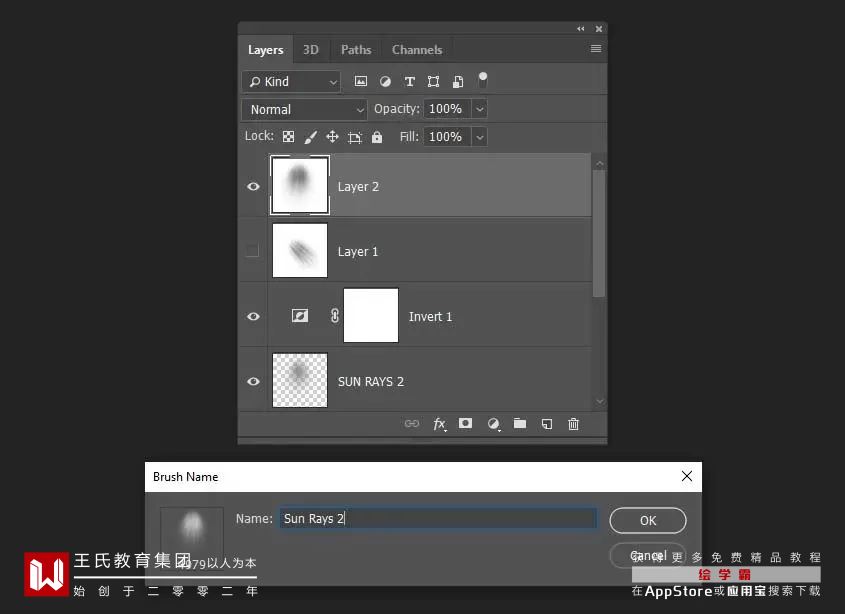Lock transparent pixels icon
The width and height of the screenshot is (845, 614).
[x=289, y=137]
